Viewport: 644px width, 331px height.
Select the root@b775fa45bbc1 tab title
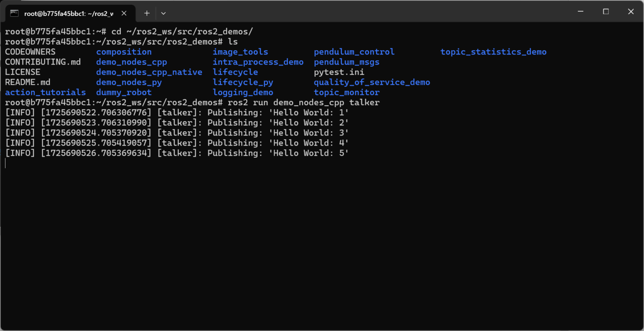pos(68,13)
